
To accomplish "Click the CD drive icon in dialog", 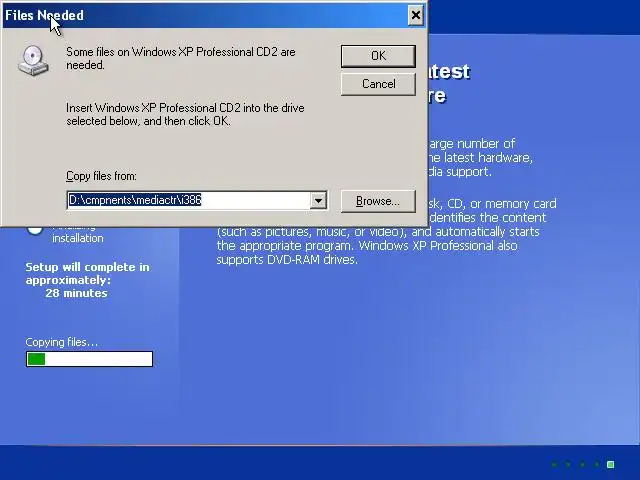I will (33, 60).
